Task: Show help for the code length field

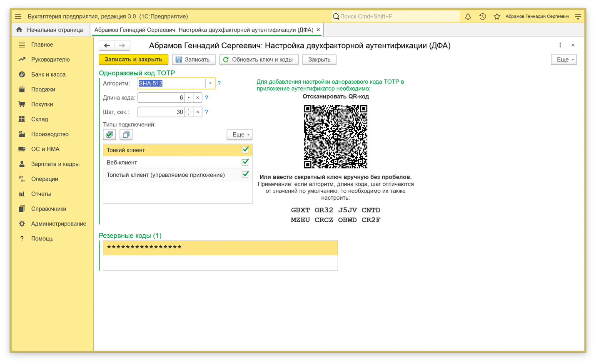Action: tap(207, 98)
